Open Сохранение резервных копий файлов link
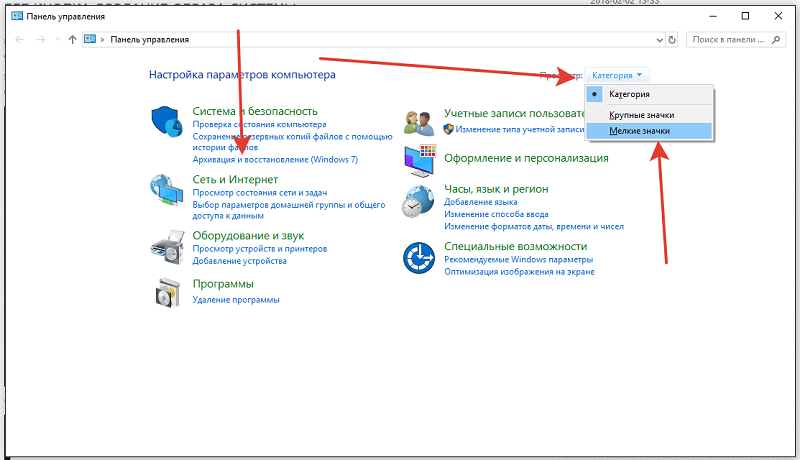 click(292, 142)
